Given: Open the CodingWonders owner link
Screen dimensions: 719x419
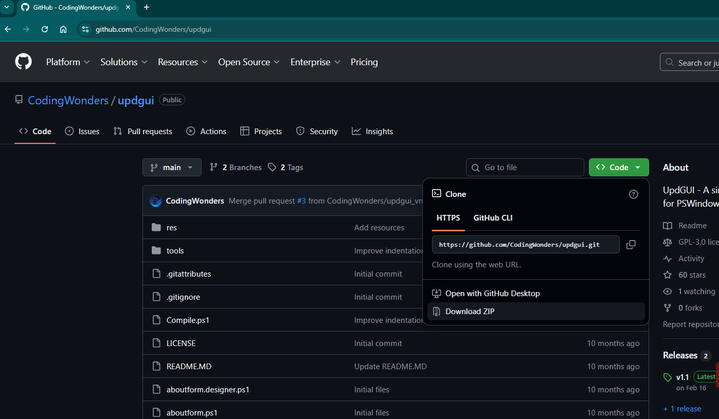Looking at the screenshot, I should tap(68, 100).
